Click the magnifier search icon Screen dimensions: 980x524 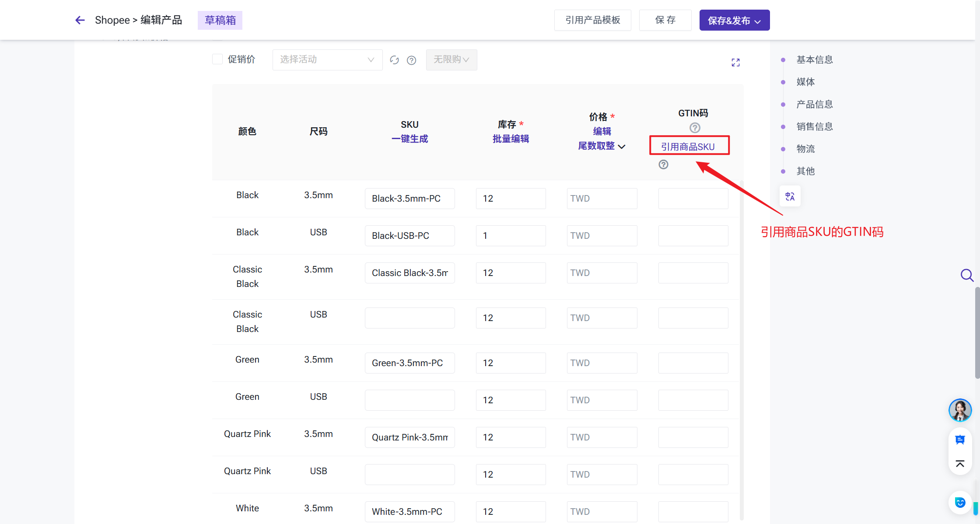[966, 275]
